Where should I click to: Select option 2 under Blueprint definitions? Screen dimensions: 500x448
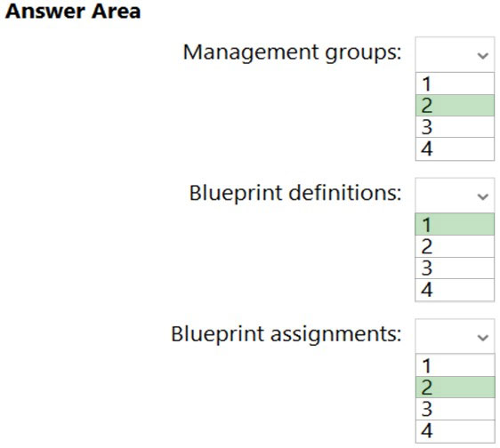[x=455, y=246]
